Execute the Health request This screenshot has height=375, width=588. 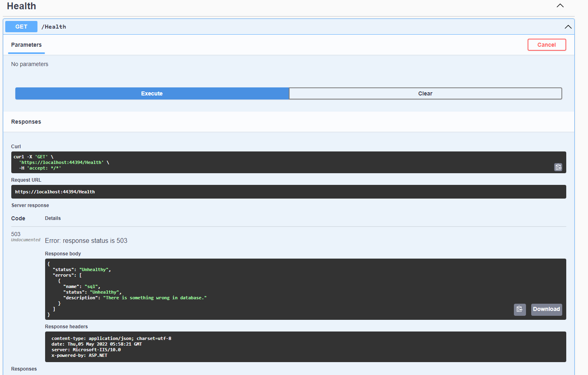click(x=152, y=93)
